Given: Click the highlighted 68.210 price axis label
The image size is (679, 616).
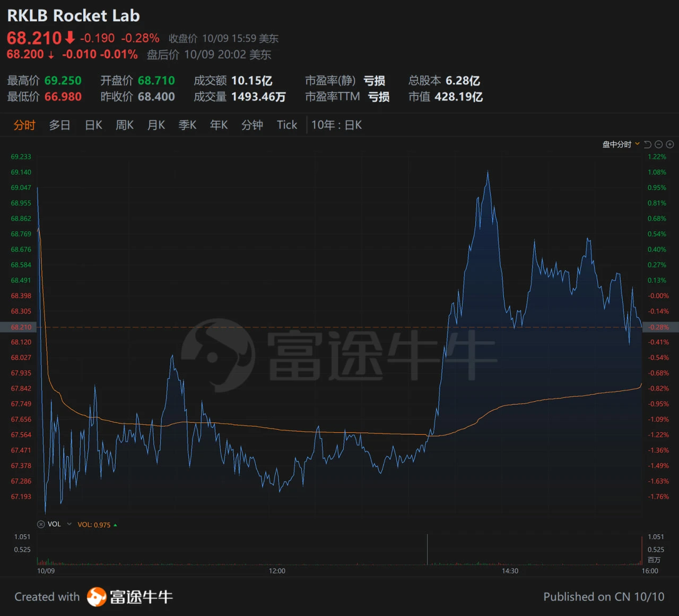Looking at the screenshot, I should 19,327.
